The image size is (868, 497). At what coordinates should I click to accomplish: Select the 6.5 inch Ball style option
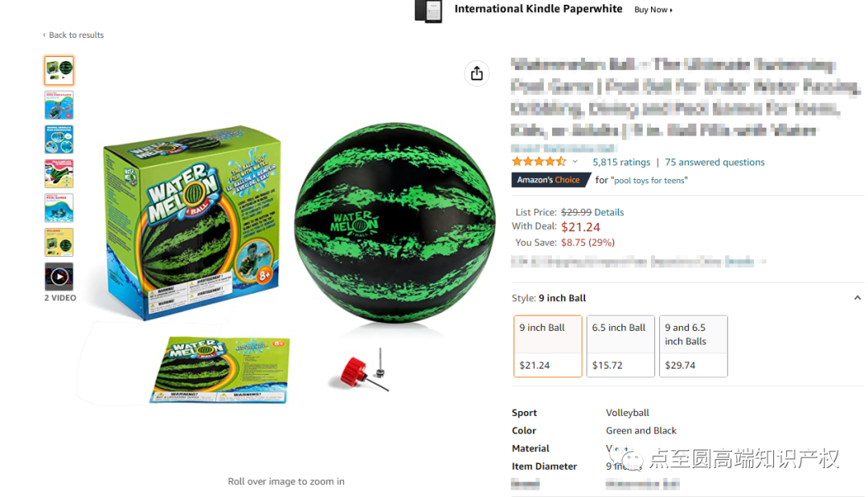point(620,346)
